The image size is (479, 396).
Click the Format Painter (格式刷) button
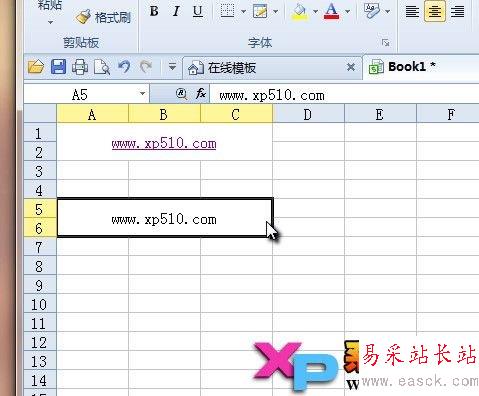pyautogui.click(x=103, y=17)
